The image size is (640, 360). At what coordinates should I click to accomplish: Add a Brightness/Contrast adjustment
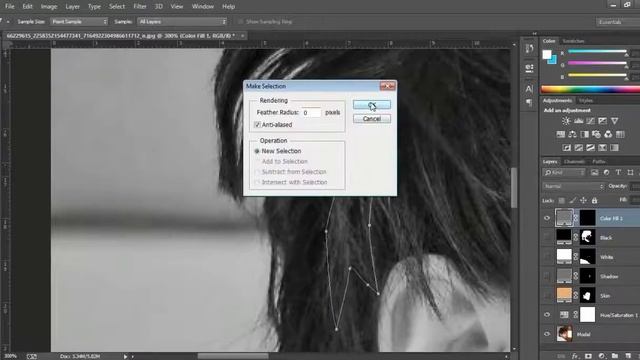[566, 121]
